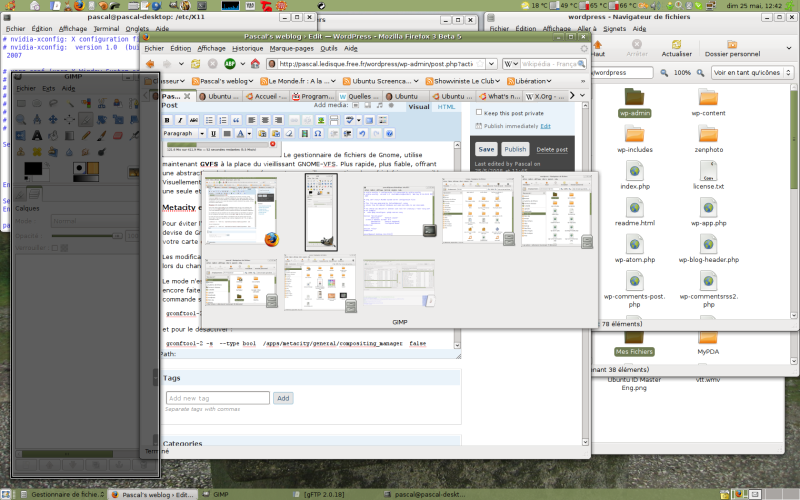The height and width of the screenshot is (500, 800).
Task: Open the Firefox URL history dropdown
Action: pos(491,64)
